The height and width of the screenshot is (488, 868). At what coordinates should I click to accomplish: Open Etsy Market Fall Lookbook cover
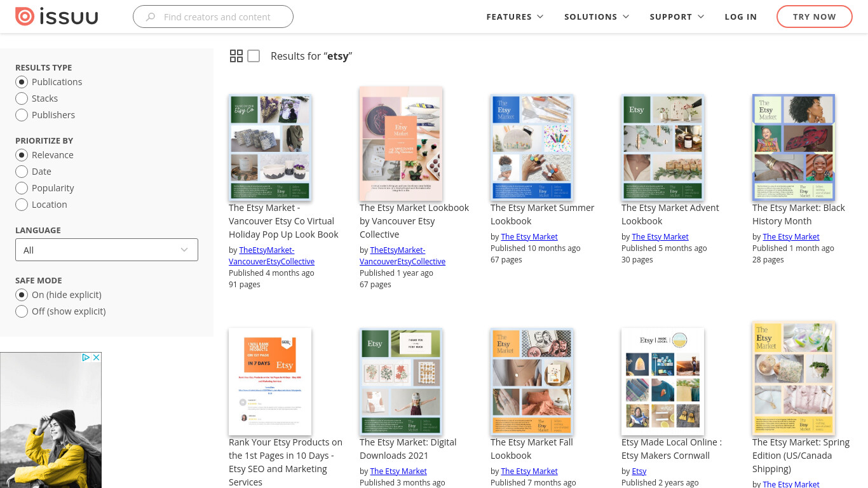[x=532, y=381]
